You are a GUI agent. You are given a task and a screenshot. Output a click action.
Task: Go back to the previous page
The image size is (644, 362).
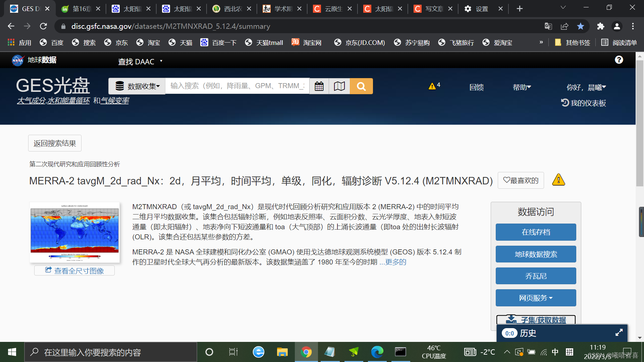pyautogui.click(x=11, y=26)
